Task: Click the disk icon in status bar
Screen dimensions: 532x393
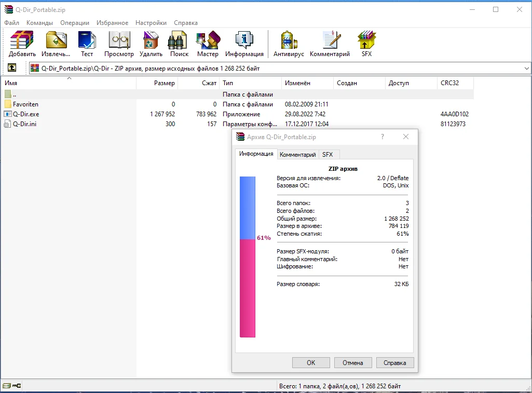Action: tap(6, 386)
